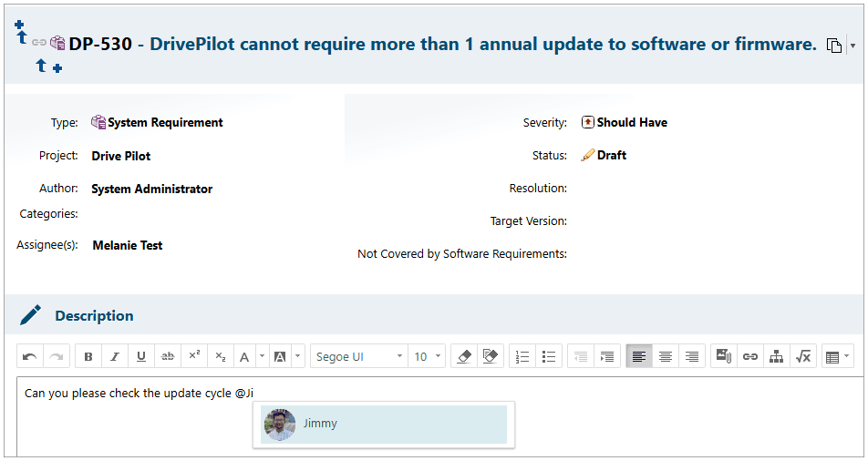This screenshot has height=461, width=868.
Task: Apply strikethrough formatting
Action: (x=168, y=356)
